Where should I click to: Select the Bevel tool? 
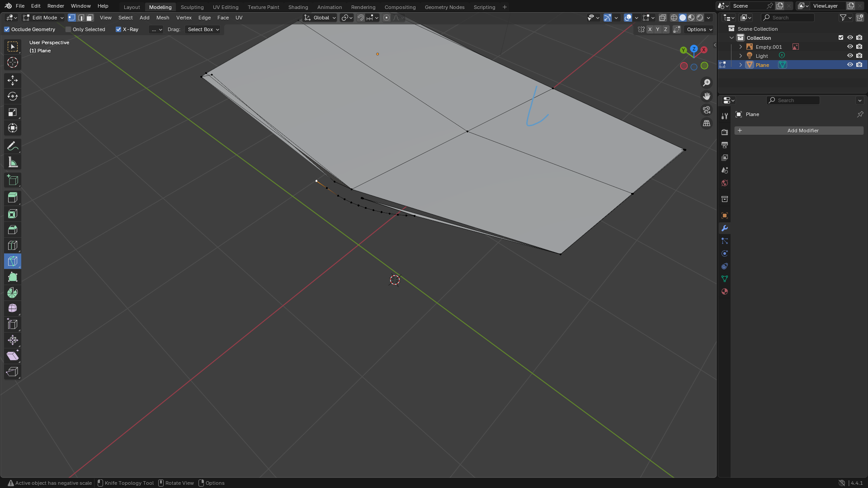click(13, 230)
